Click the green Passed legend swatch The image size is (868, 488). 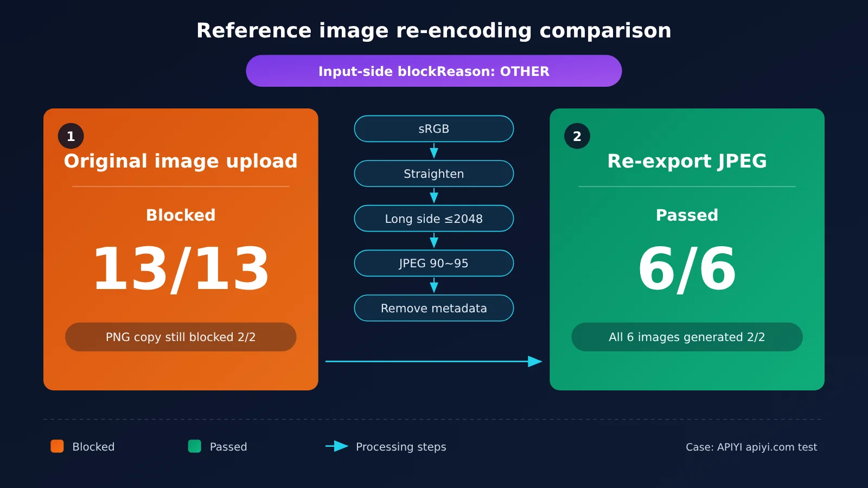pos(194,446)
